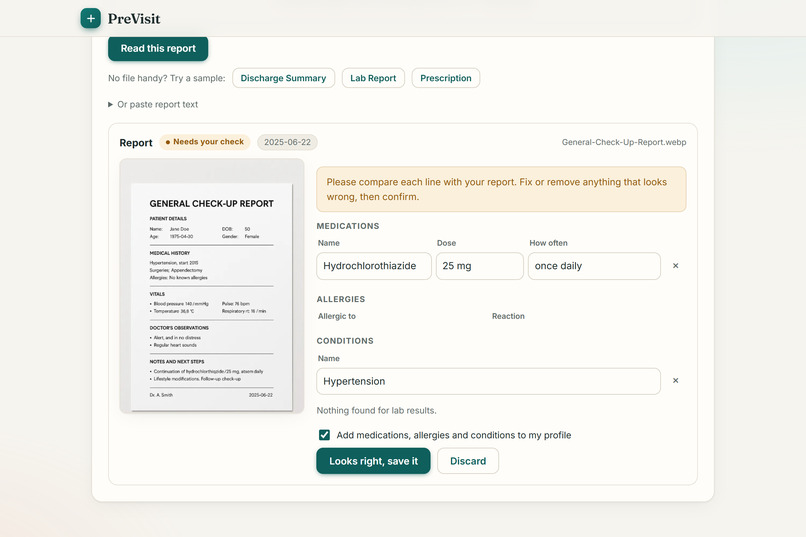806x537 pixels.
Task: Load the Prescription sample
Action: click(x=446, y=78)
